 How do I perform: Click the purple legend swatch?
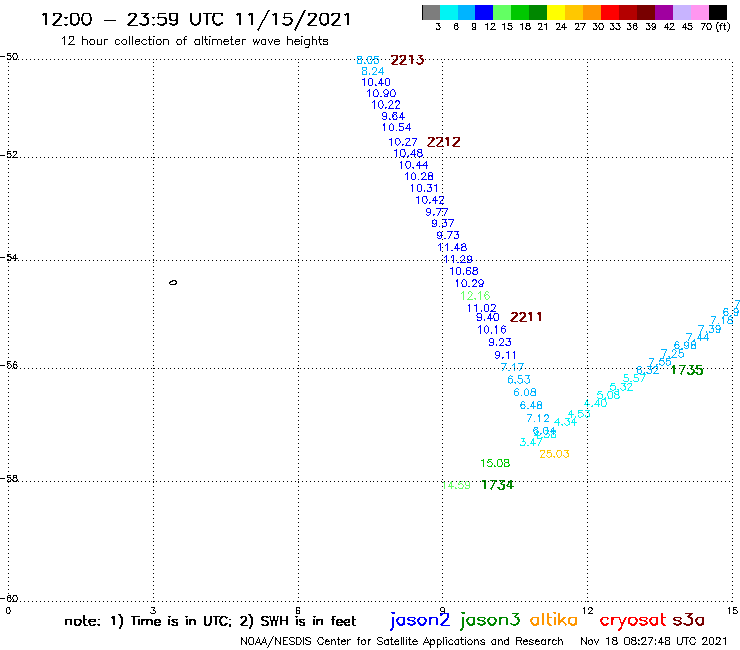click(x=664, y=13)
